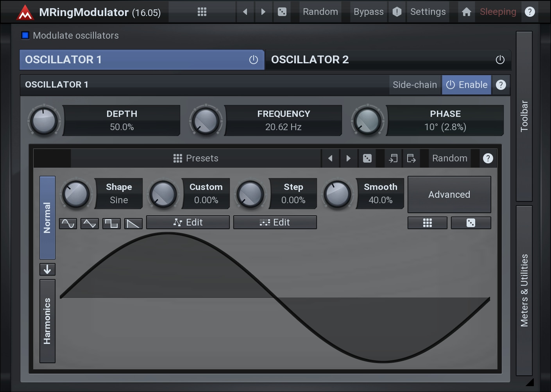Click the Shape Sine value field
The image size is (551, 392).
point(119,193)
